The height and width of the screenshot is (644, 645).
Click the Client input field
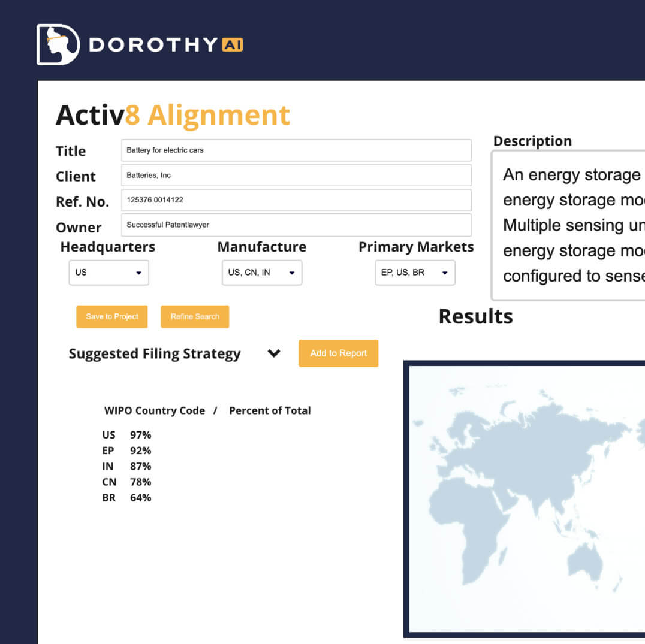pyautogui.click(x=296, y=176)
